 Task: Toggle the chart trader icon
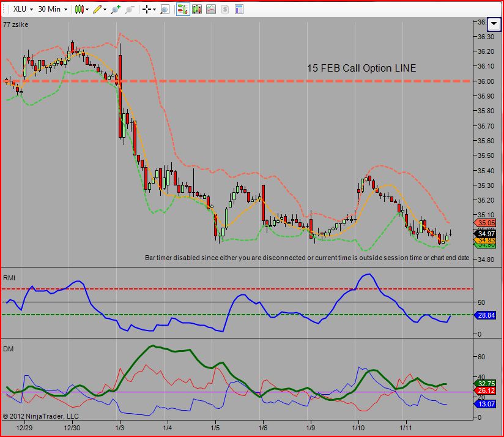pos(183,9)
